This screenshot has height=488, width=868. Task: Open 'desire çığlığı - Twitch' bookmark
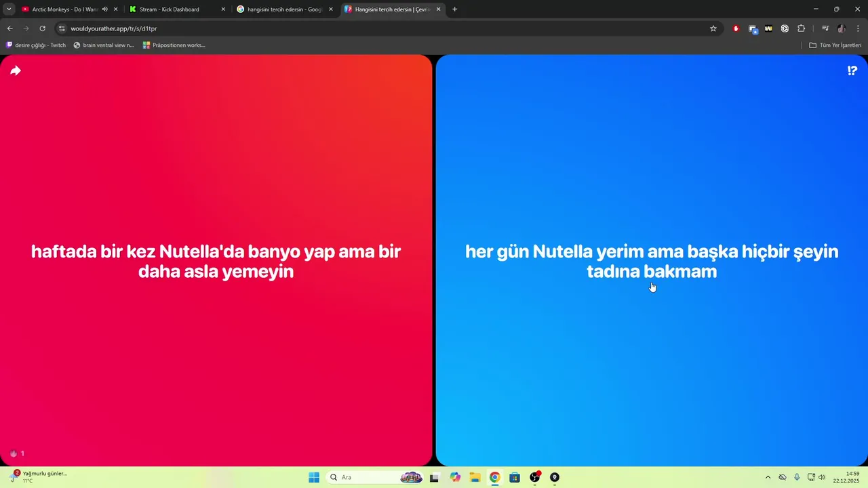36,45
